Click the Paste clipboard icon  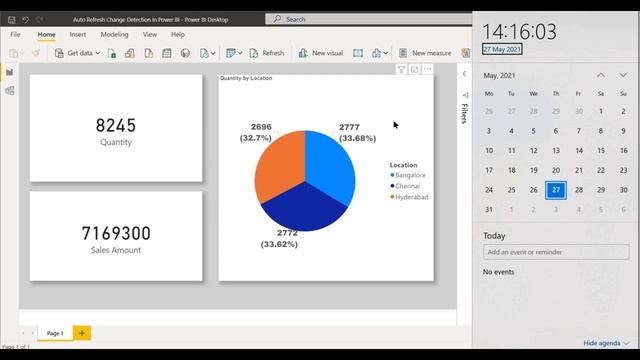14,53
